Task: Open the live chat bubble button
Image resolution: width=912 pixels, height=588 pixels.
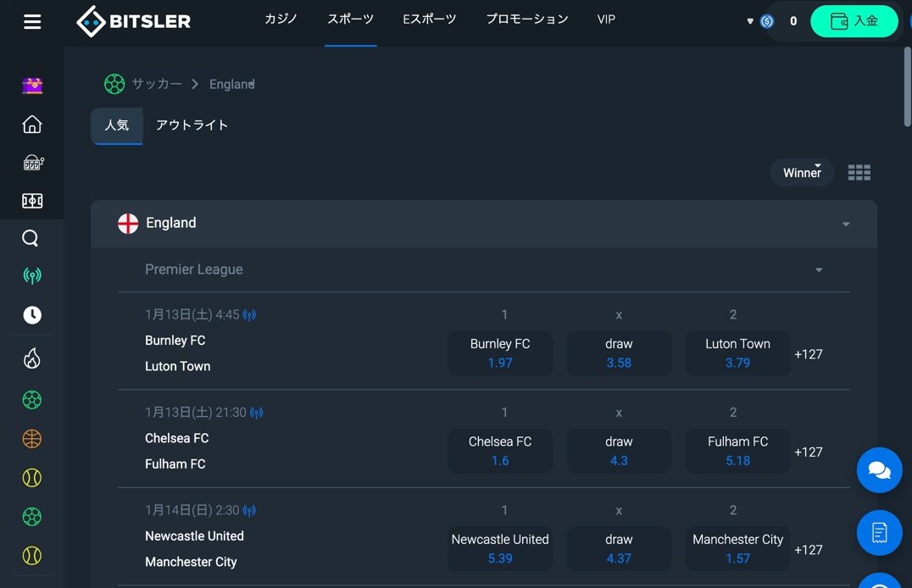Action: pos(879,470)
